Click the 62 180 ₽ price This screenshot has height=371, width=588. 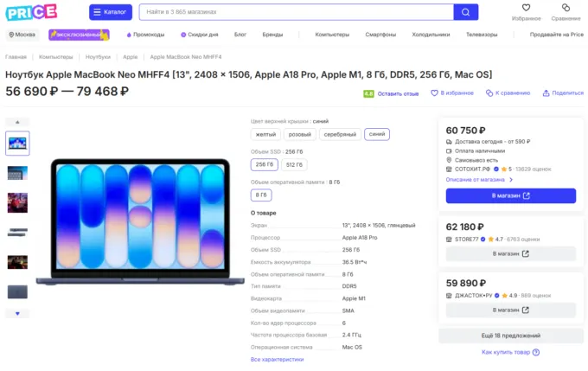[x=465, y=227]
